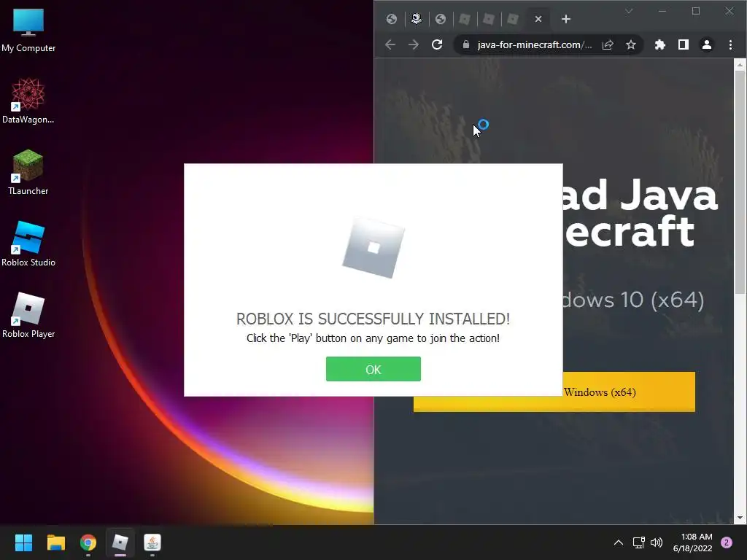This screenshot has width=747, height=560.
Task: Open Chrome extensions puzzle menu
Action: click(659, 44)
